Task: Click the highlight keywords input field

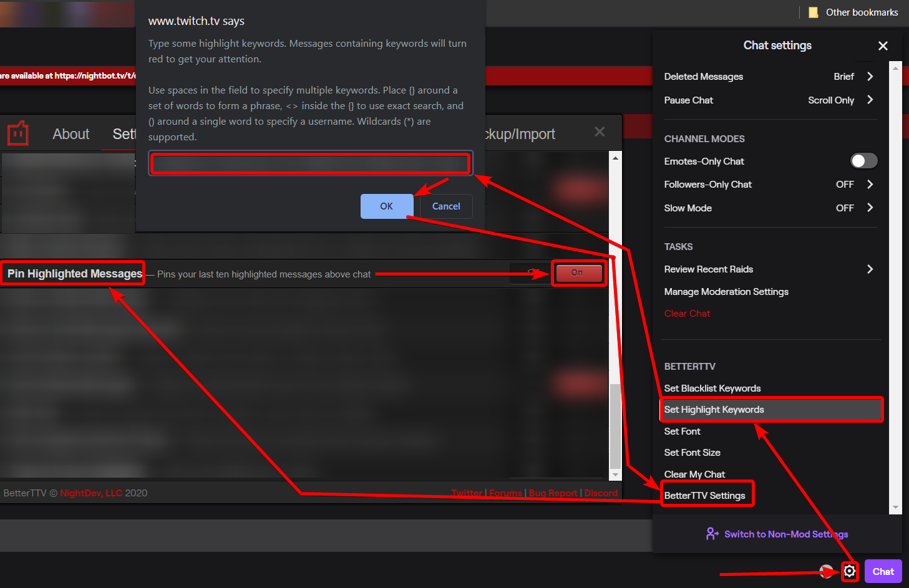Action: pos(311,163)
